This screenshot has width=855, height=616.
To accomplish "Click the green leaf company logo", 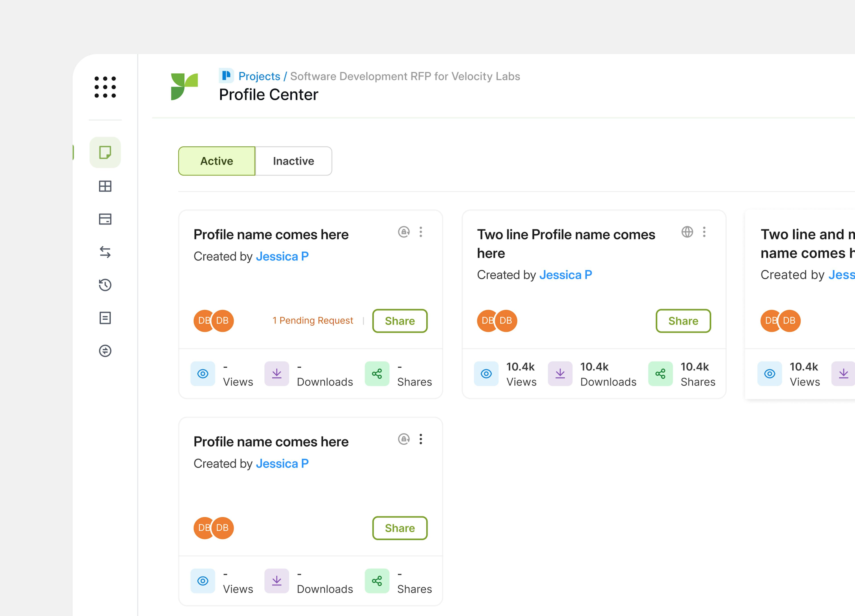I will (x=184, y=87).
